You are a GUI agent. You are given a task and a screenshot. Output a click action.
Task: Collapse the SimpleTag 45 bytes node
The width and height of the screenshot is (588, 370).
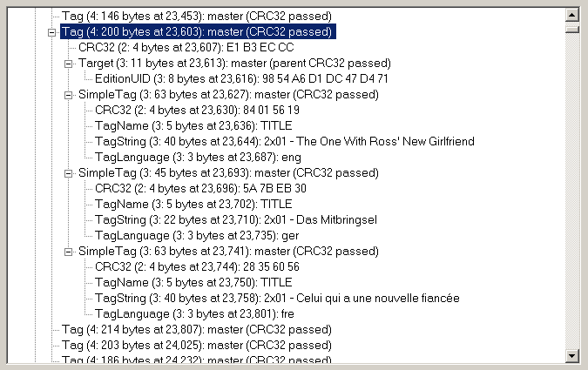click(x=68, y=173)
